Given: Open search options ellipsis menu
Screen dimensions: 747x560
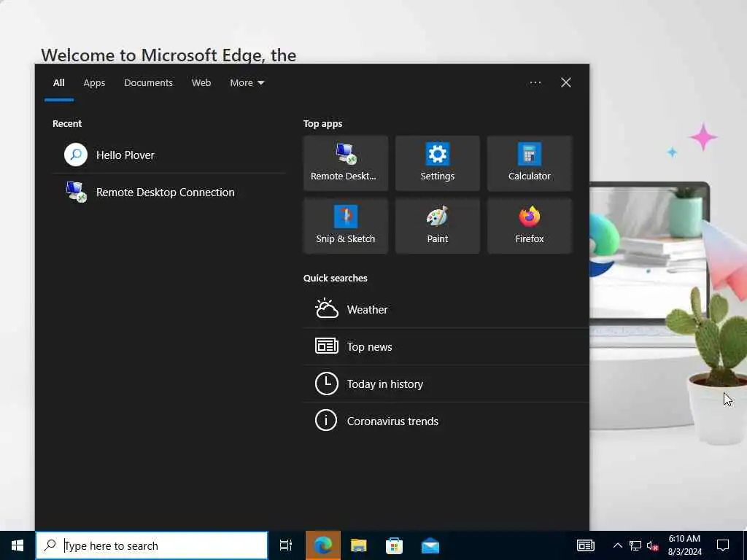Looking at the screenshot, I should point(535,83).
